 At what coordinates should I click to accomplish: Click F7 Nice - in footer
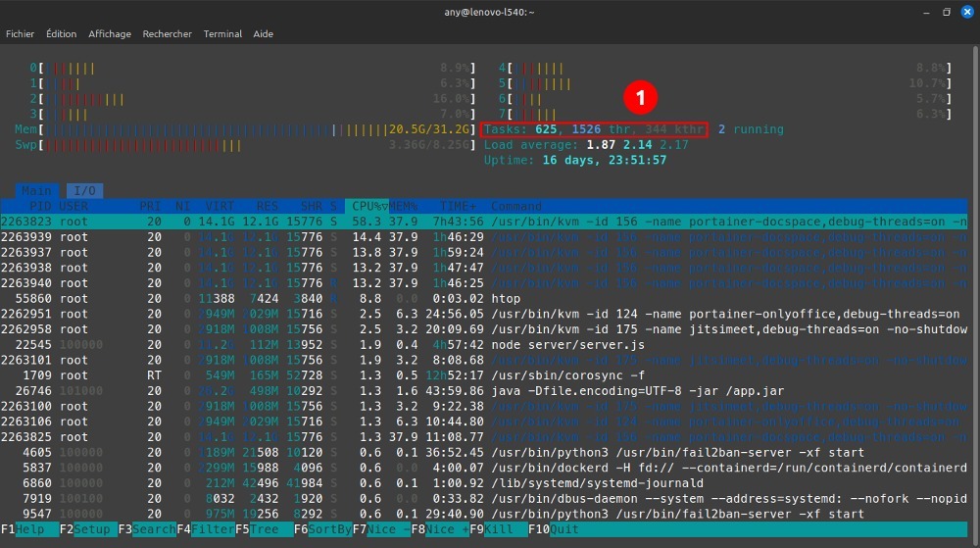(x=381, y=529)
